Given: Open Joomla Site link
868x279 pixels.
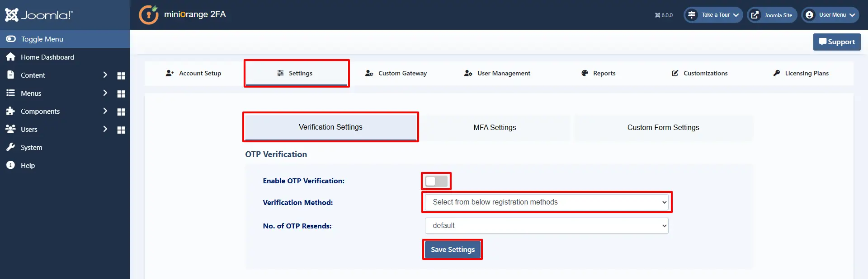Looking at the screenshot, I should coord(772,15).
